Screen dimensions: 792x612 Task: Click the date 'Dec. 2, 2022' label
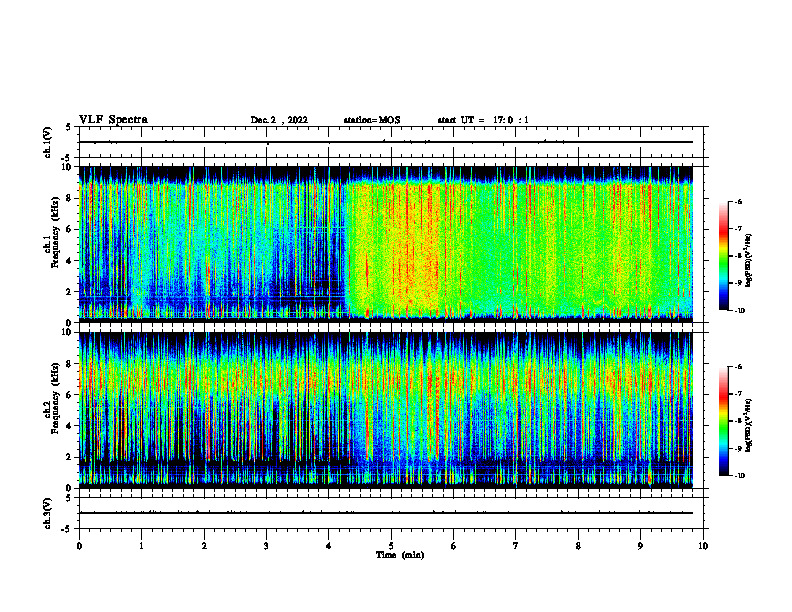[x=279, y=120]
